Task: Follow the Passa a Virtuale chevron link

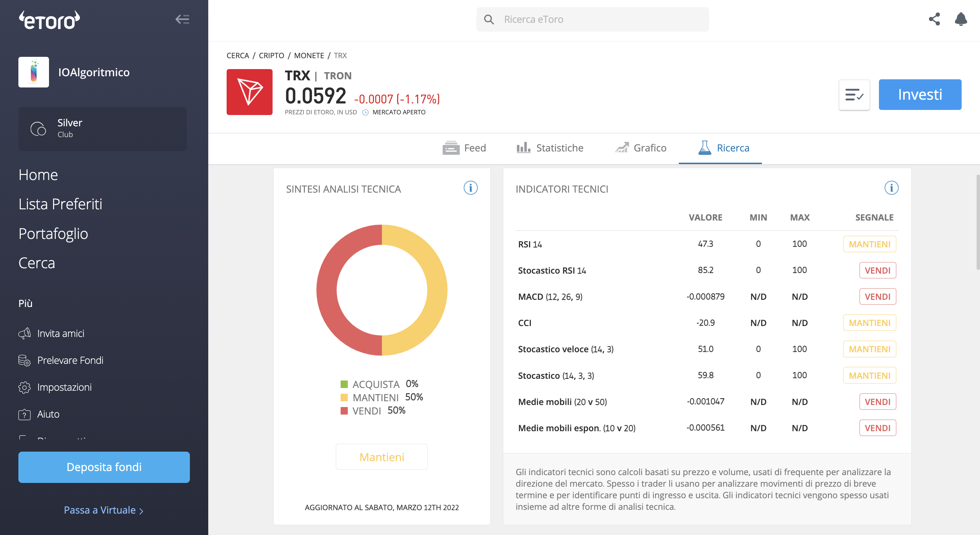Action: pos(103,510)
